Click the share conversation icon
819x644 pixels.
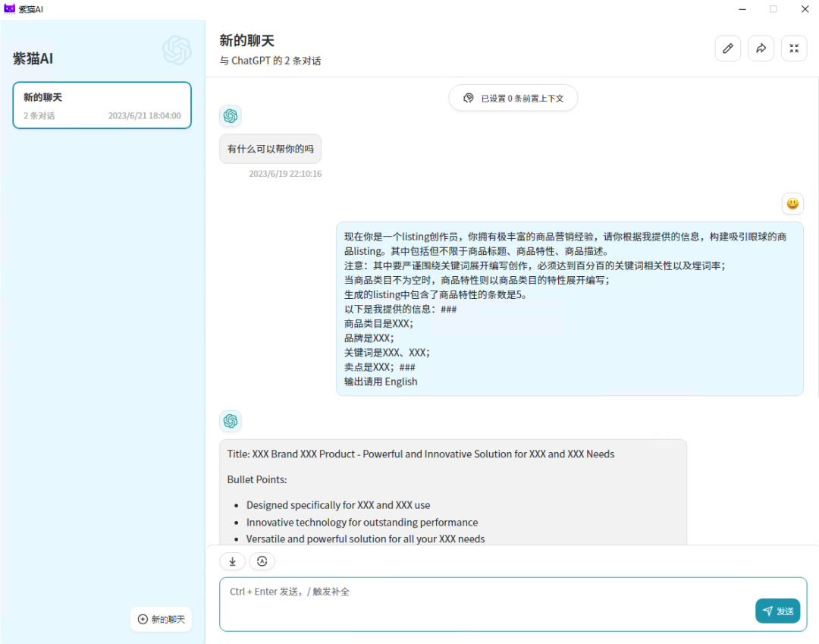(x=761, y=48)
